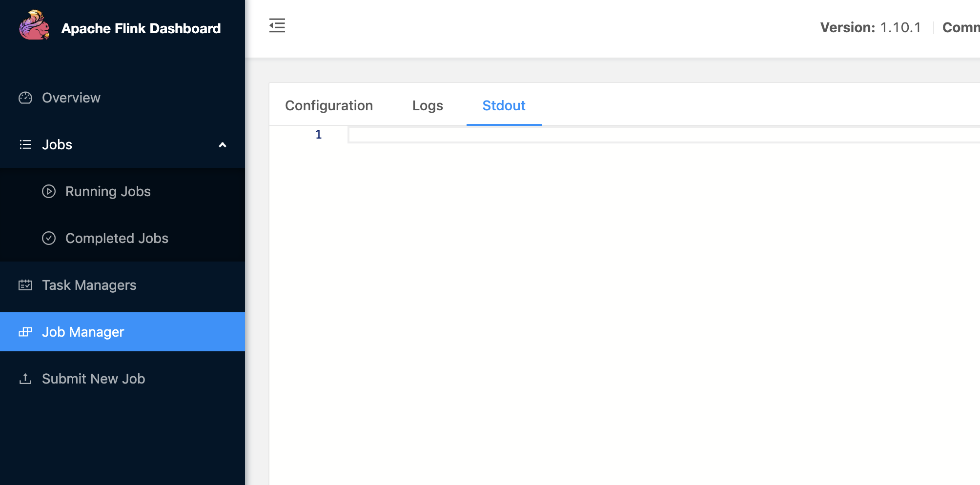Select the Overview dashboard gauge icon
980x485 pixels.
point(25,98)
